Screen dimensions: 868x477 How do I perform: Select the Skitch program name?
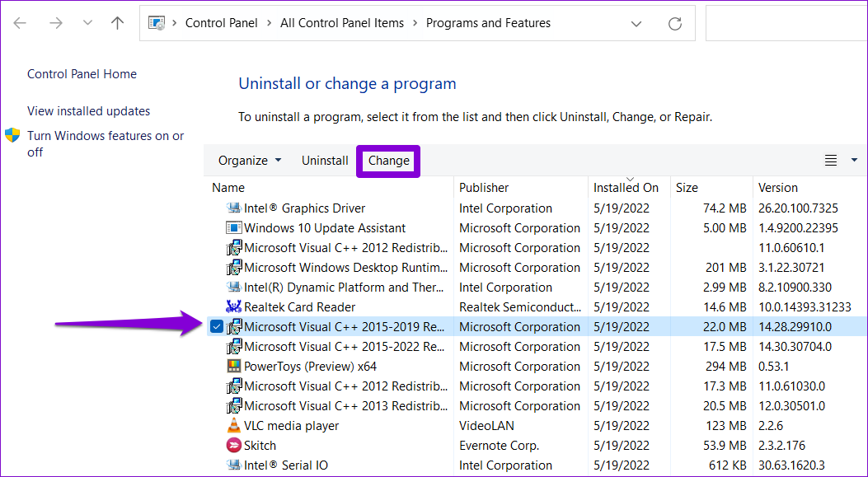point(260,446)
